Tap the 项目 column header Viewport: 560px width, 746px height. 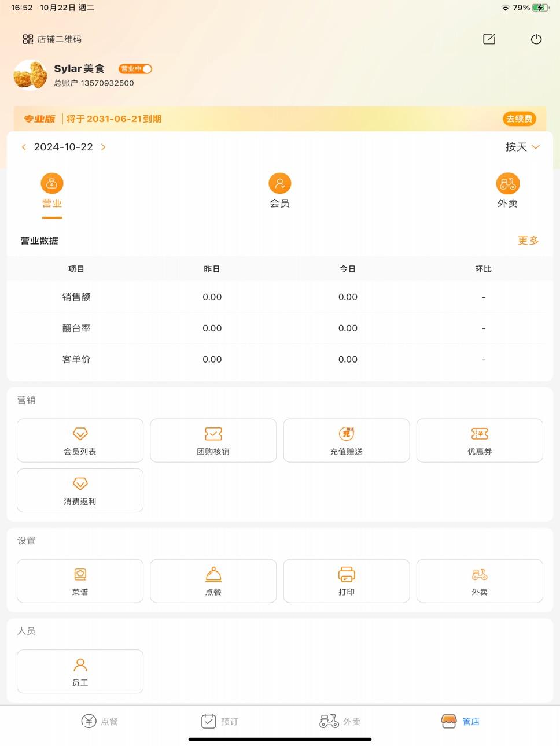pos(76,269)
